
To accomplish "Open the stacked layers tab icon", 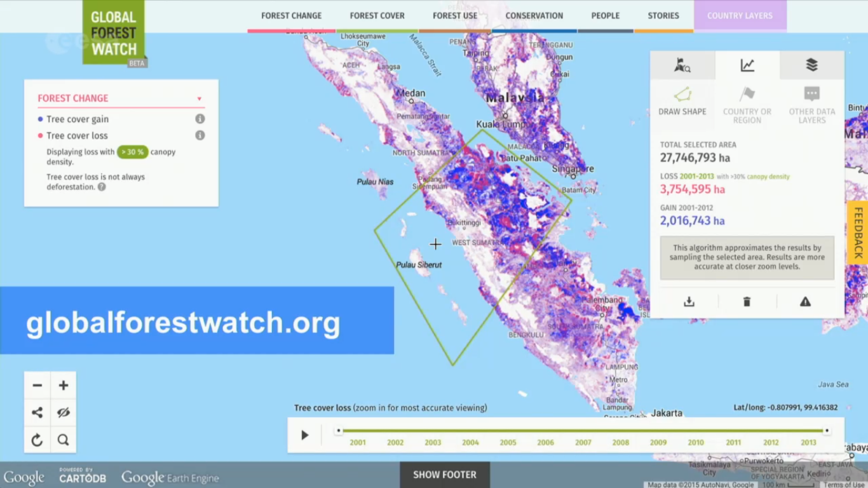I will (812, 65).
